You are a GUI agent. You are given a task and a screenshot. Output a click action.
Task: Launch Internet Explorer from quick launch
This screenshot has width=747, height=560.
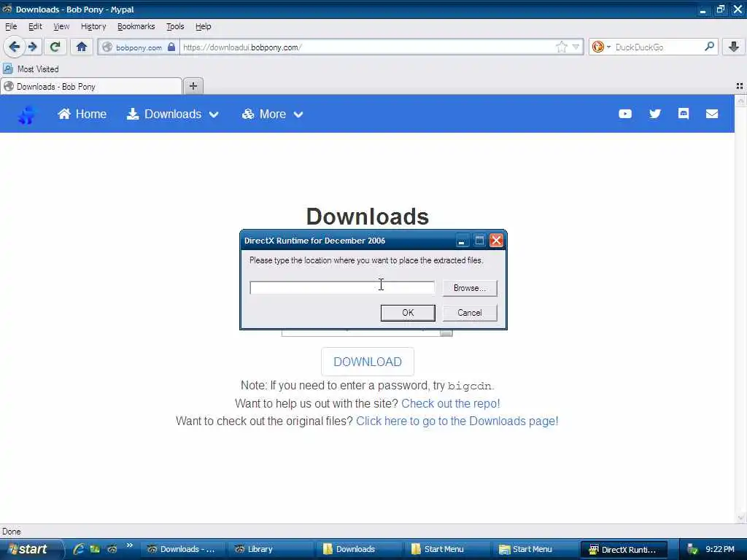[x=79, y=549]
